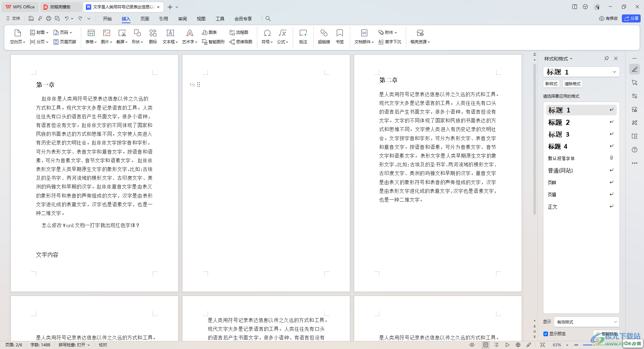Apply the 标题 2 style from list
Screen dimensions: 644x349
coord(581,122)
